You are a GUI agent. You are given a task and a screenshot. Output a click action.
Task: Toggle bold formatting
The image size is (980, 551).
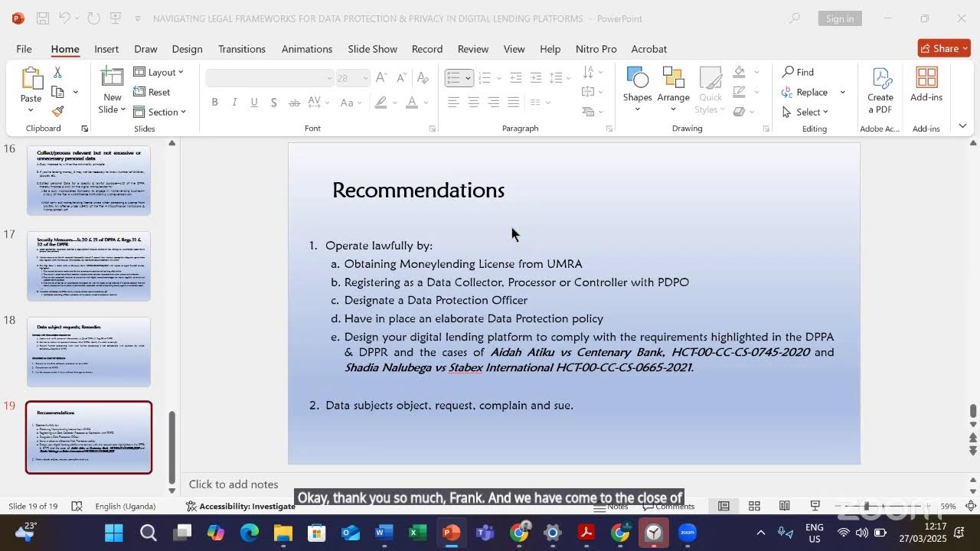coord(214,103)
